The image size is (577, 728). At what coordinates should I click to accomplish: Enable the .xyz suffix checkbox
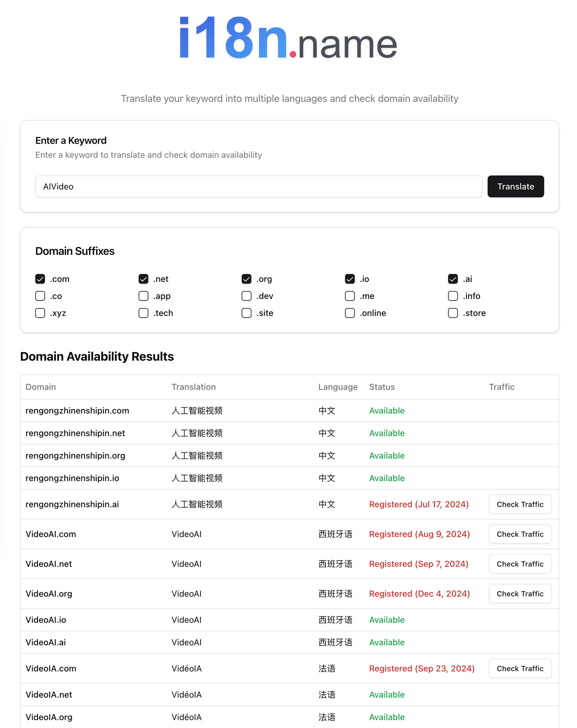click(x=40, y=313)
